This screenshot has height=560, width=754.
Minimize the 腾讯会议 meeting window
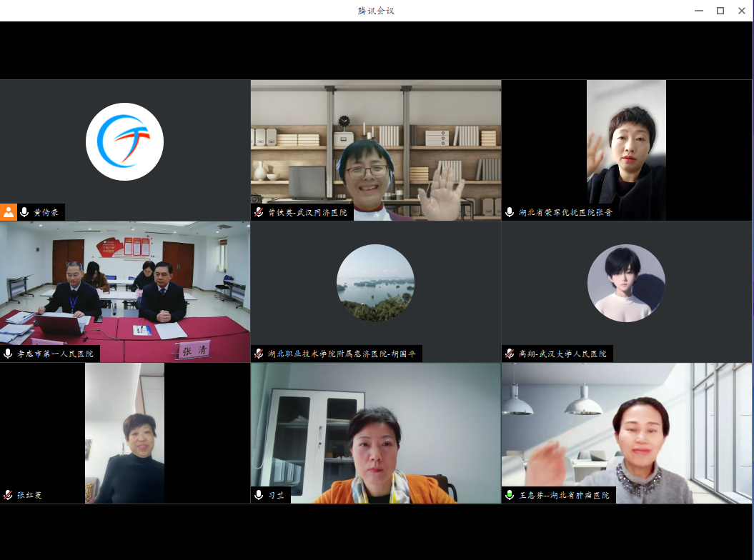[x=698, y=11]
